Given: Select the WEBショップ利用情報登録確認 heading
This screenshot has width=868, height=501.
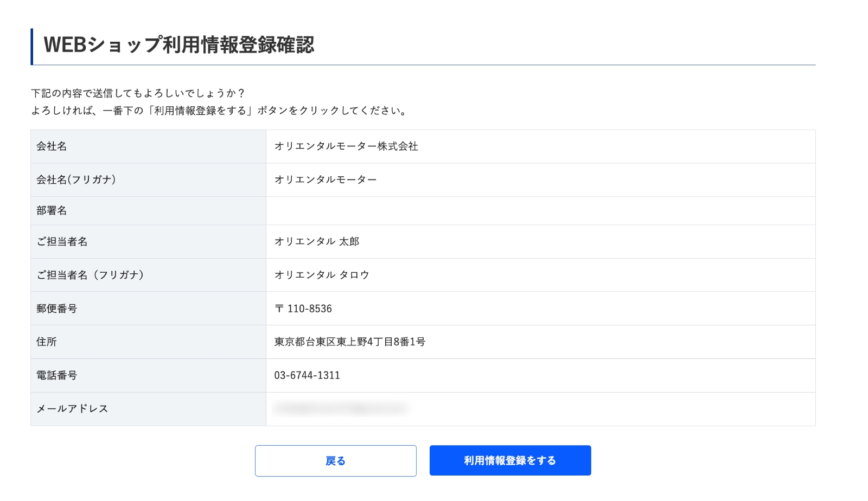Looking at the screenshot, I should tap(179, 44).
